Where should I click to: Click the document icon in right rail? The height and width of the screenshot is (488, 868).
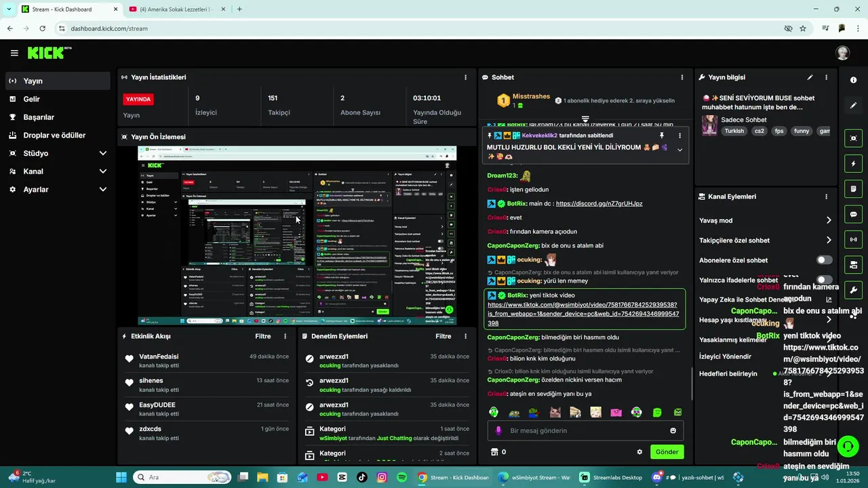click(x=853, y=188)
